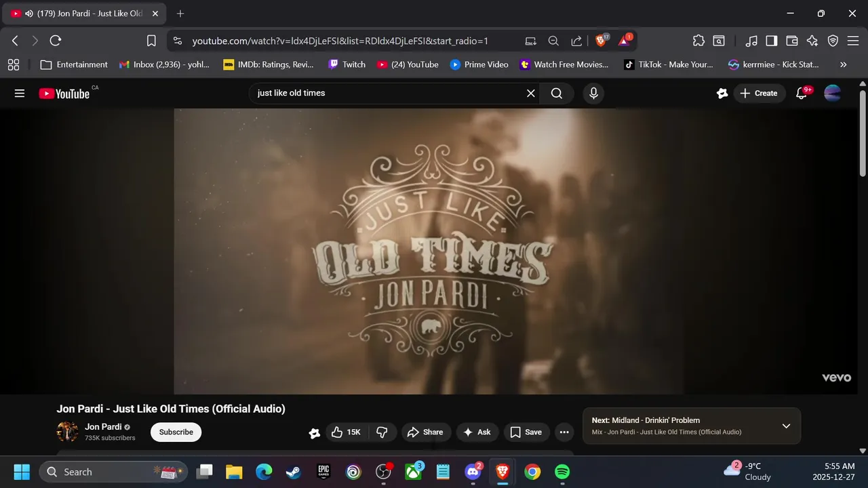Image resolution: width=868 pixels, height=488 pixels.
Task: Open Jon Pardi channel avatar
Action: tap(67, 432)
